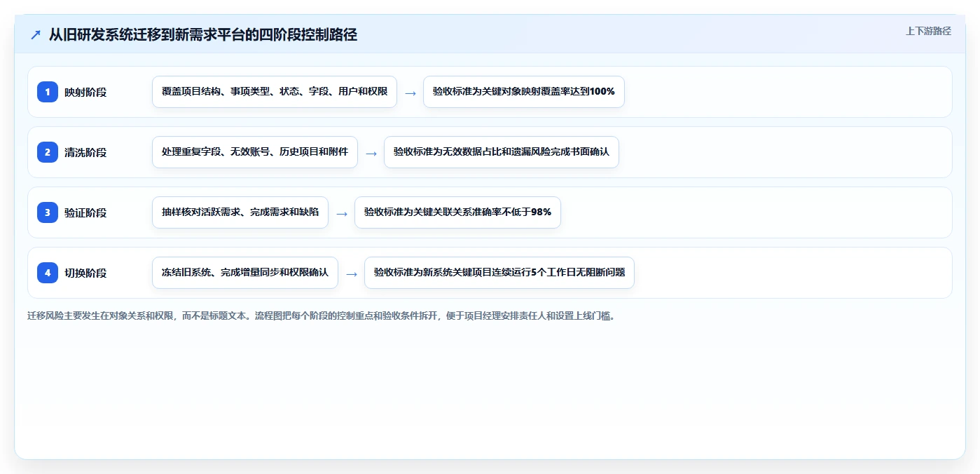
Task: Click the title 从旧研发系统迁移到新需求平台的四阶段控制路径
Action: point(203,34)
